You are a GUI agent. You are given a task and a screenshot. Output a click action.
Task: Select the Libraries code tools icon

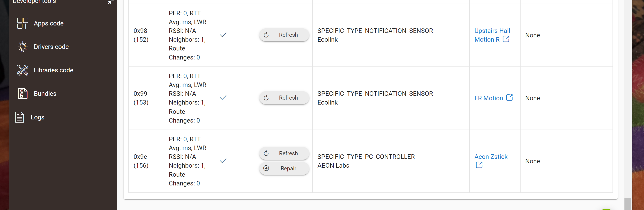click(x=22, y=70)
